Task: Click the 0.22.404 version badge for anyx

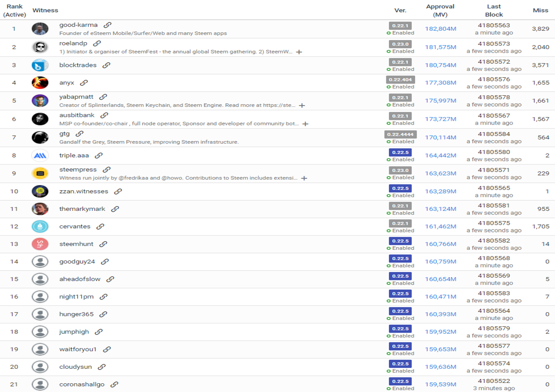Action: tap(400, 80)
